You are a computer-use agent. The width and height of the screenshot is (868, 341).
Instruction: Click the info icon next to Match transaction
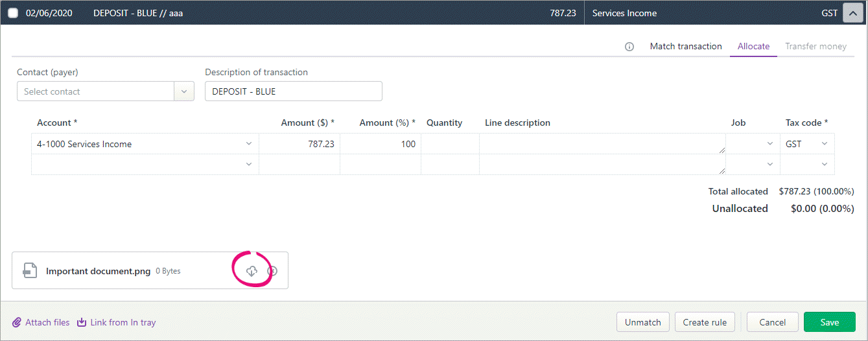tap(629, 47)
